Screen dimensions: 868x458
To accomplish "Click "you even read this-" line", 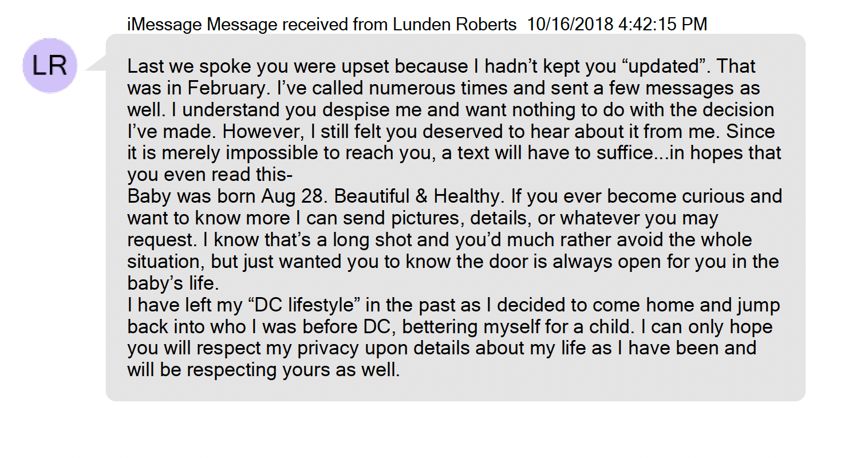I will pyautogui.click(x=210, y=175).
